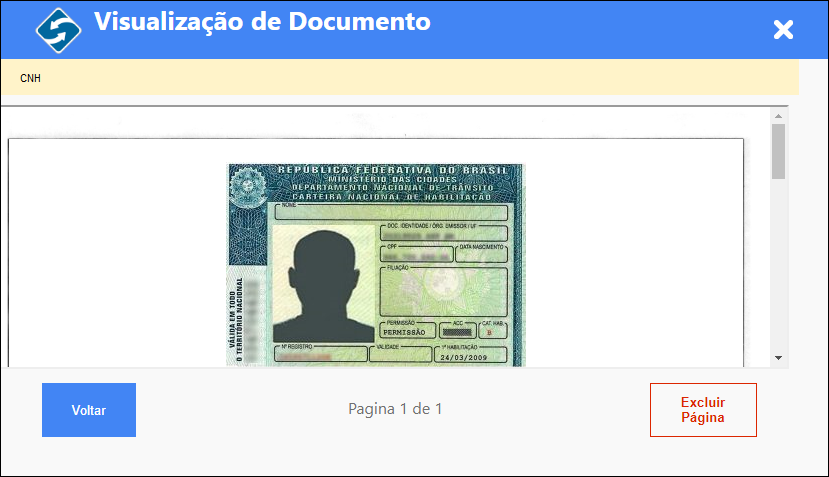
Task: Click the Visualização de Documento title
Action: point(262,22)
